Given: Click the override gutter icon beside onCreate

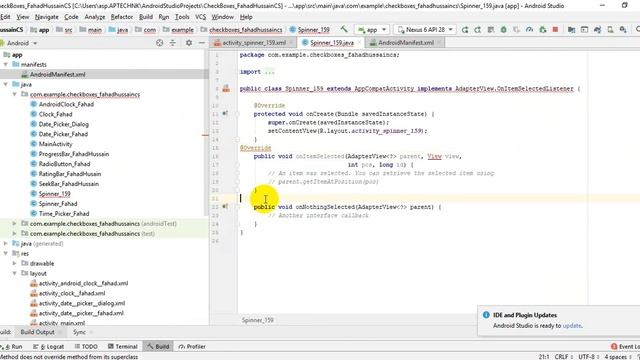Looking at the screenshot, I should point(225,113).
